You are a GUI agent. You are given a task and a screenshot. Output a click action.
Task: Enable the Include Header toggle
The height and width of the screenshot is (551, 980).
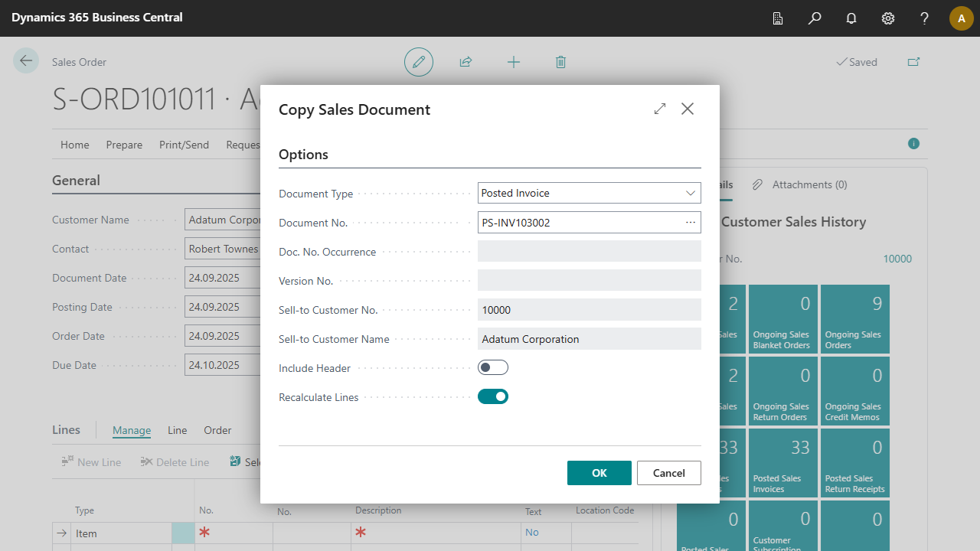tap(493, 368)
